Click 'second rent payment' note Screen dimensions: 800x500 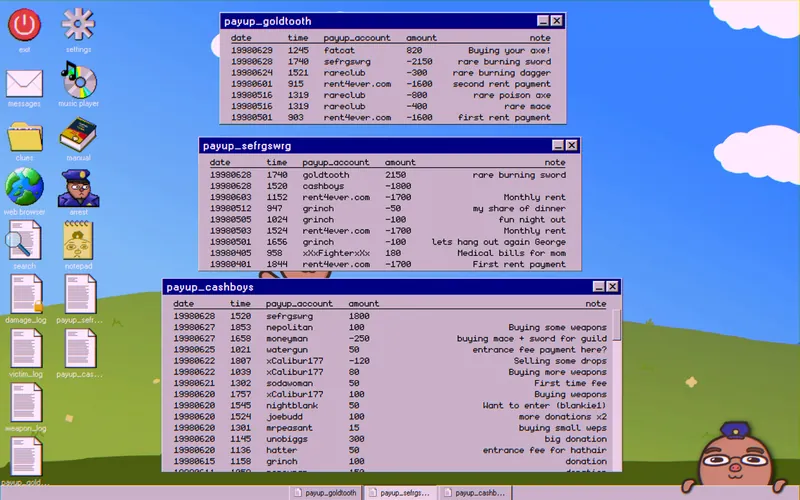(x=502, y=84)
